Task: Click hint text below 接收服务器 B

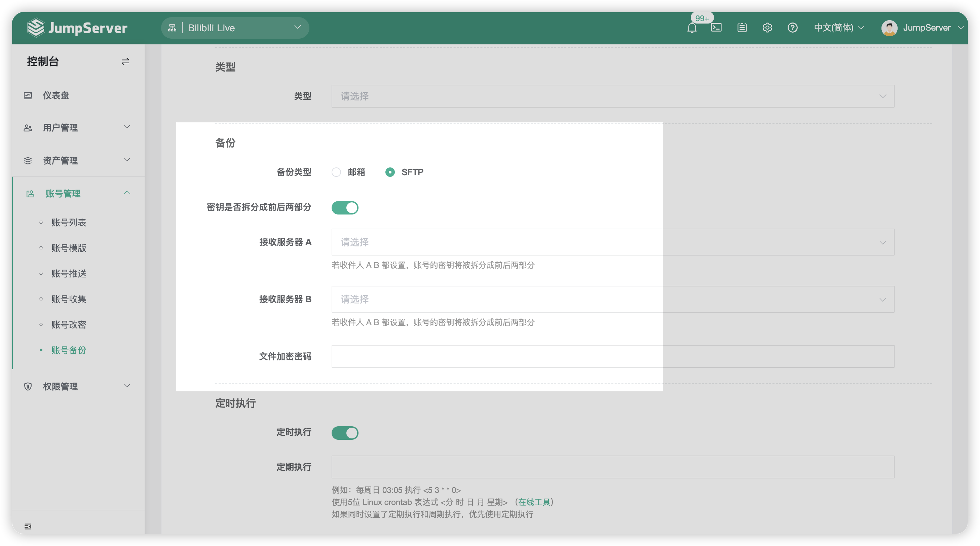Action: point(433,322)
